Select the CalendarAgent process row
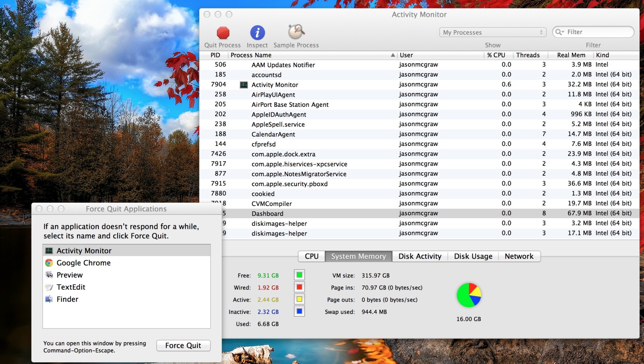Viewport: 644px width, 364px height. click(x=419, y=134)
